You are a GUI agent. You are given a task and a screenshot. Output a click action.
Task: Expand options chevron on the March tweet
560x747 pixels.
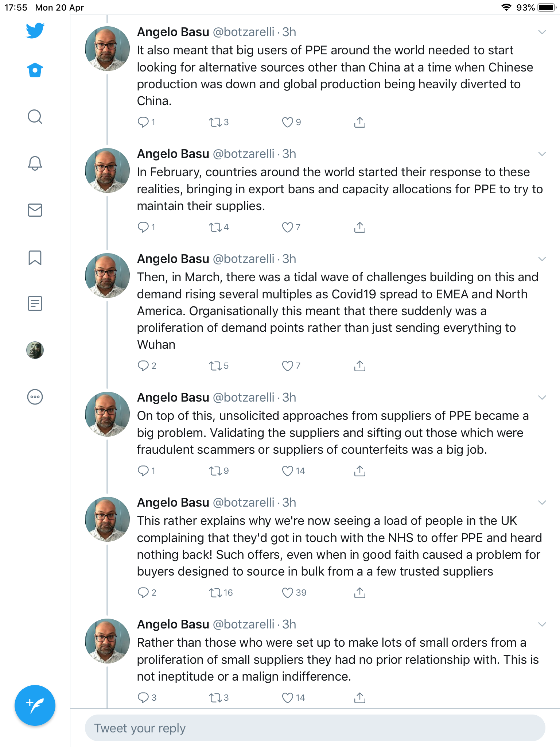[x=542, y=259]
